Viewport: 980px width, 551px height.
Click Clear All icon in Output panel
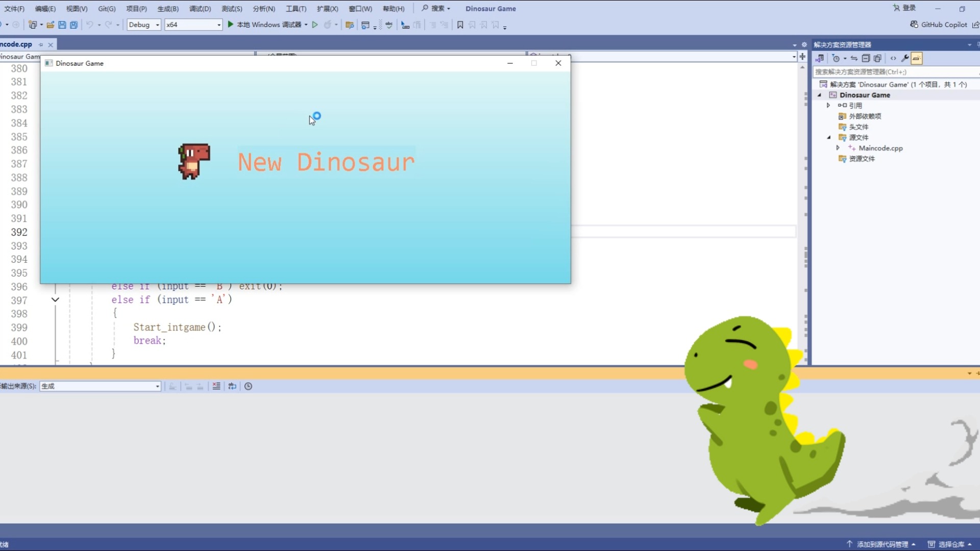[216, 386]
